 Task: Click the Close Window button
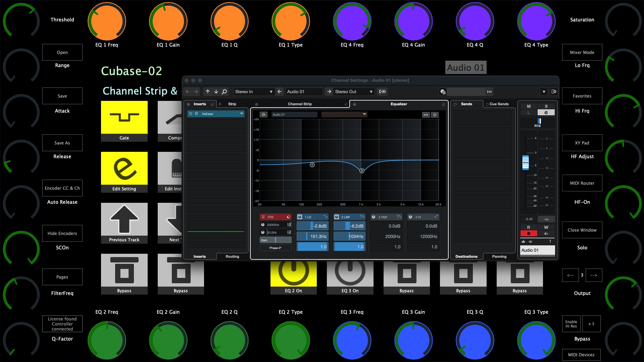pos(582,230)
